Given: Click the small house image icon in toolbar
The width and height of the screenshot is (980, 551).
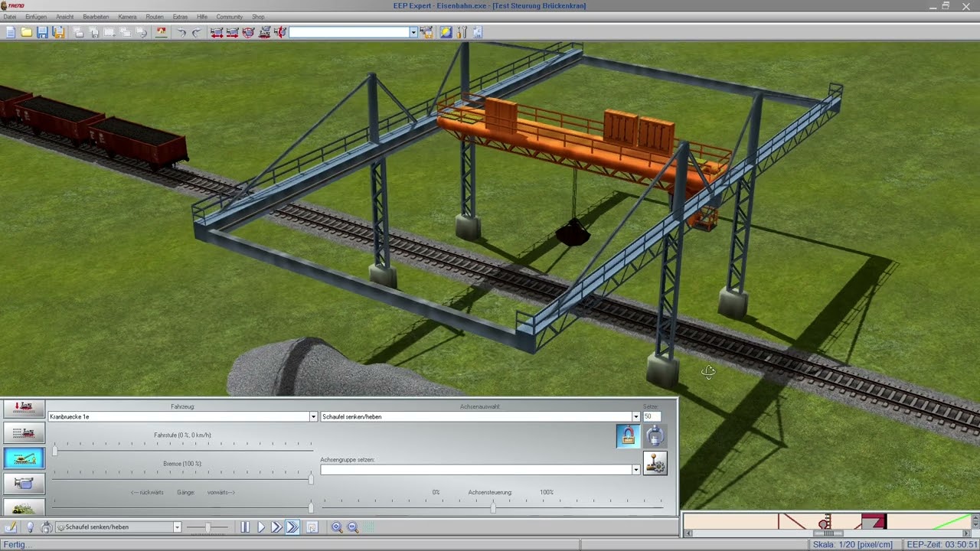Looking at the screenshot, I should point(161,32).
